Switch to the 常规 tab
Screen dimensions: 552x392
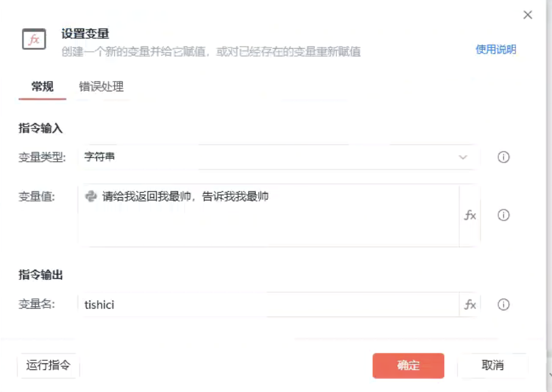[43, 86]
